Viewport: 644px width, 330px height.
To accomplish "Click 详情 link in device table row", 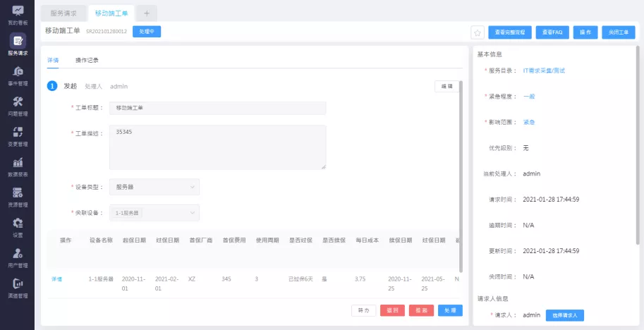I will tap(56, 279).
